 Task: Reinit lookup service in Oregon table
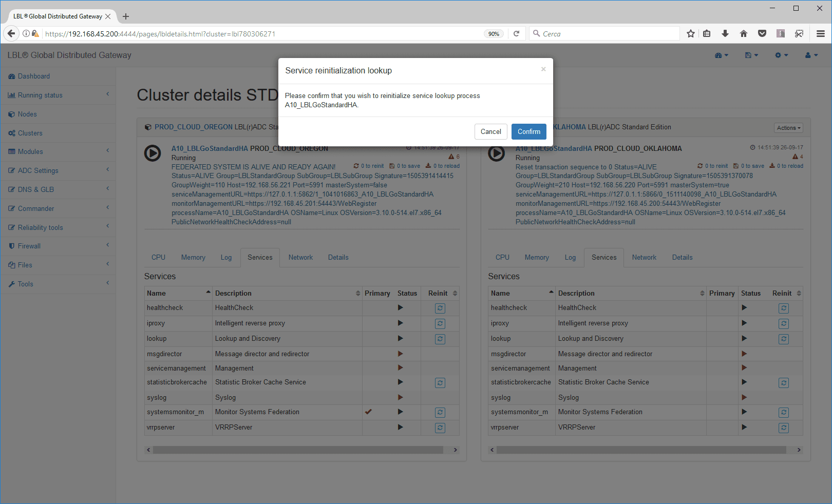[x=440, y=339]
